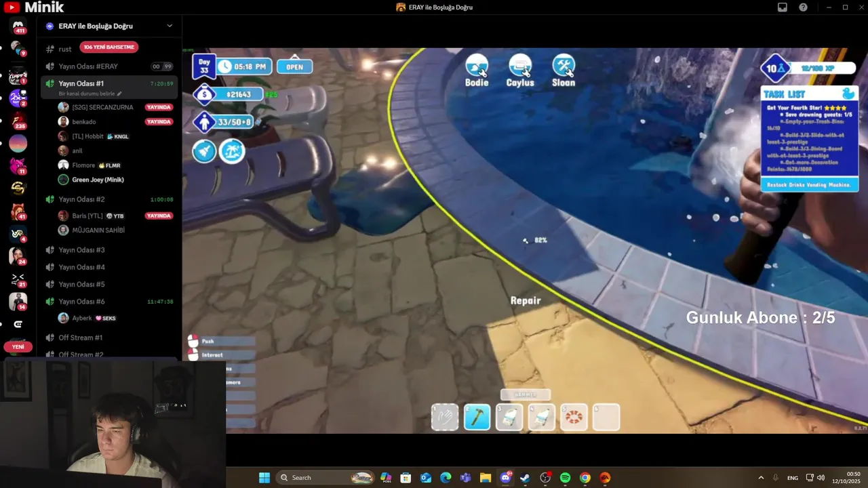Click the guest count 33/50+8 indicator
Viewport: 868px width, 488px height.
click(224, 122)
